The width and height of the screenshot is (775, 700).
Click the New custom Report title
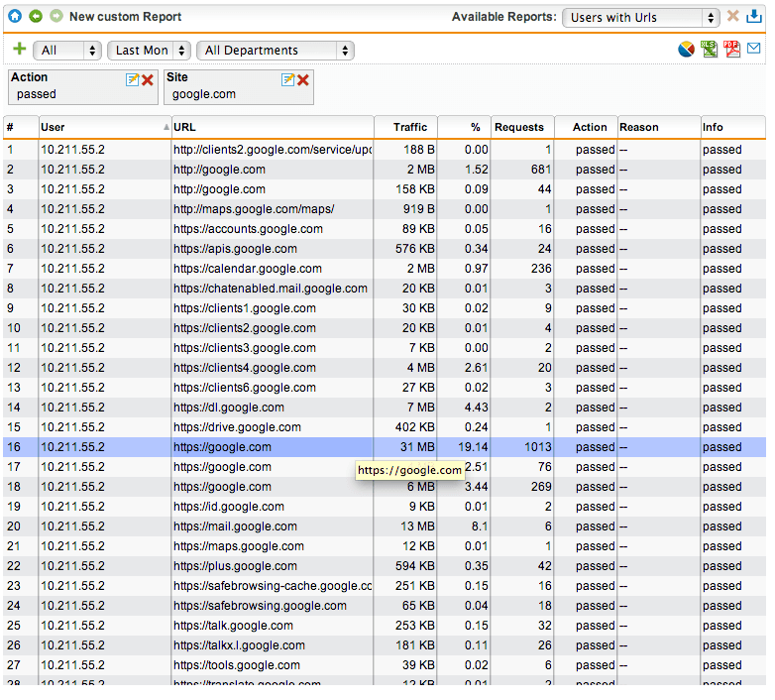126,17
